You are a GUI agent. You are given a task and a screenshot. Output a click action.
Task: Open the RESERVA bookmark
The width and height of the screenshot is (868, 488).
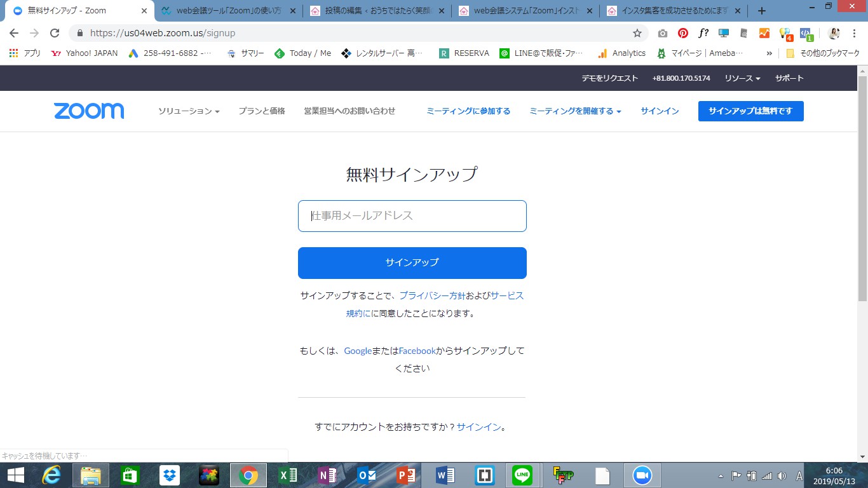pos(465,53)
